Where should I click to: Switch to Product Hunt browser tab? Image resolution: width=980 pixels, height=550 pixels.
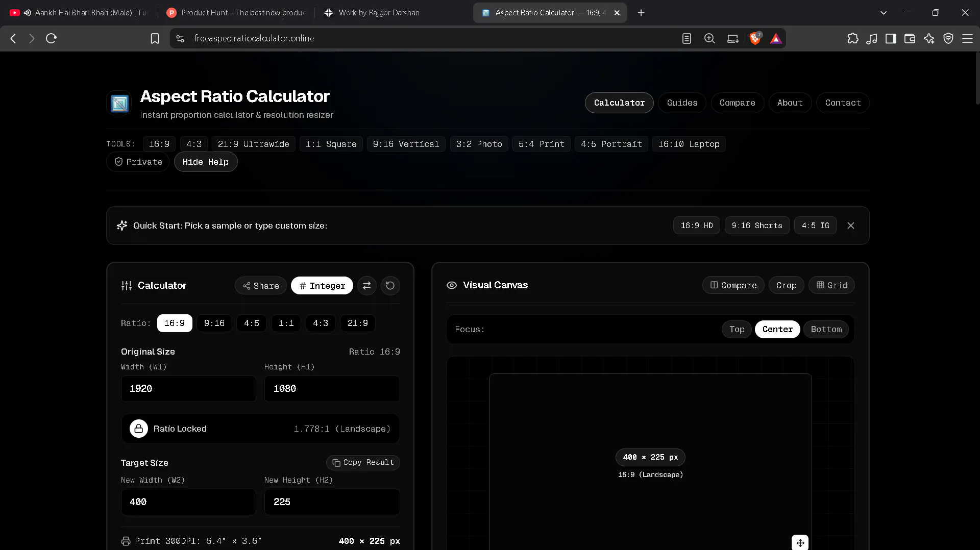(x=237, y=13)
